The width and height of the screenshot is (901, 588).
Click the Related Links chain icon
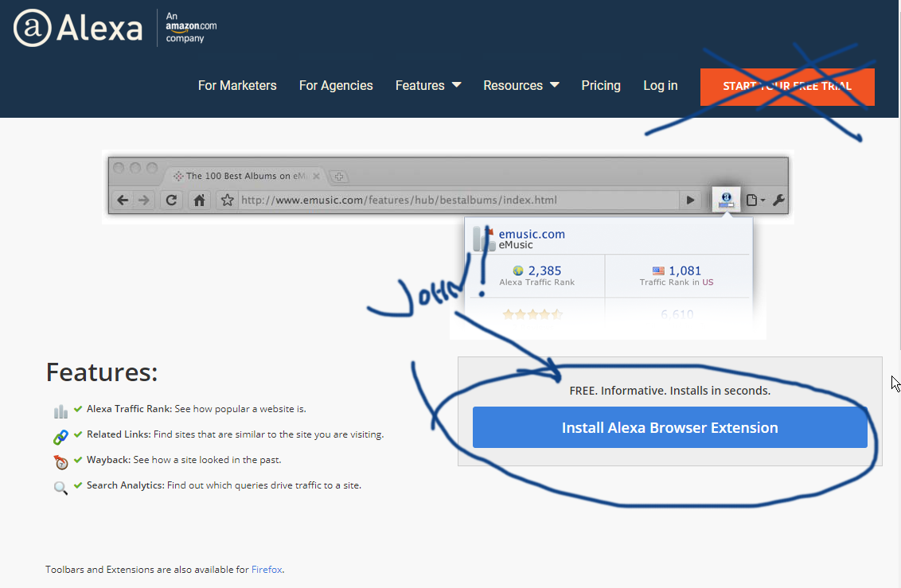coord(60,437)
